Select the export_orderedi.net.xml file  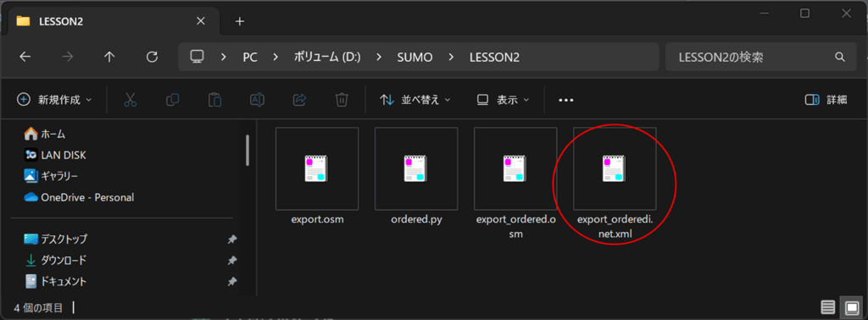(615, 183)
